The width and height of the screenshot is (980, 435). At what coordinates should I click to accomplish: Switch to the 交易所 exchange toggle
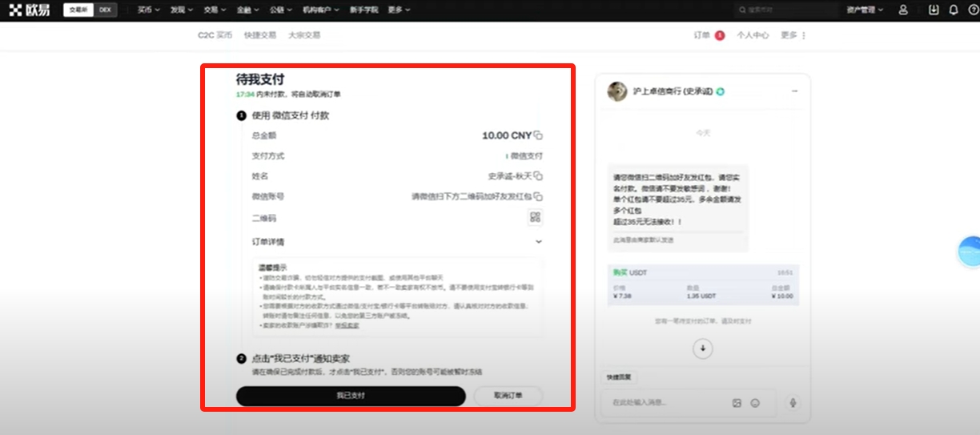point(78,10)
